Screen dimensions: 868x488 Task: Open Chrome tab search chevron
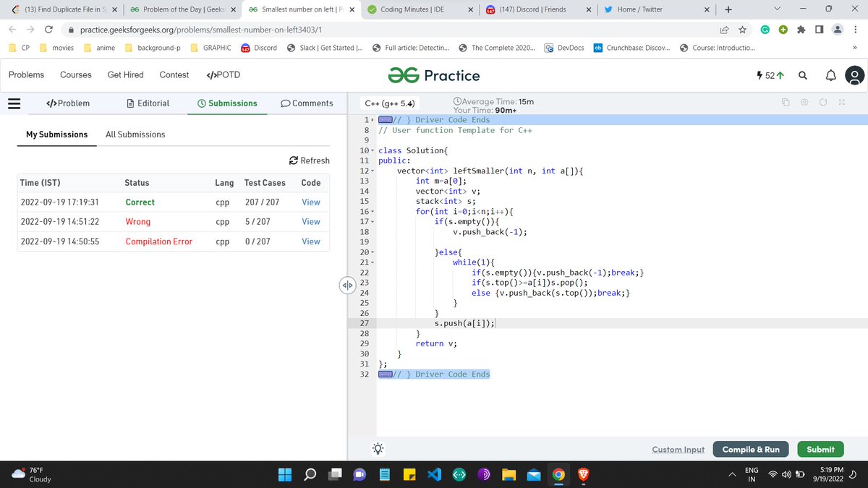[777, 9]
